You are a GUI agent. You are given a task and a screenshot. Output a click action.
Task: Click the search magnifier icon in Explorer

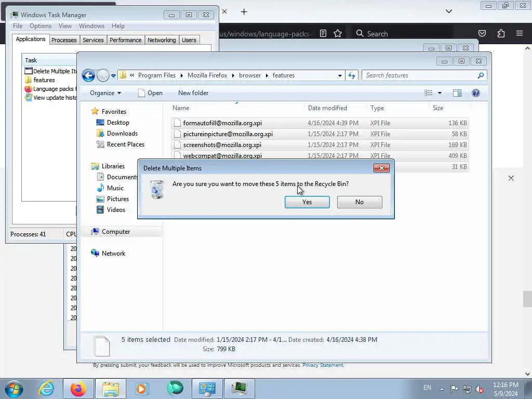(x=481, y=75)
